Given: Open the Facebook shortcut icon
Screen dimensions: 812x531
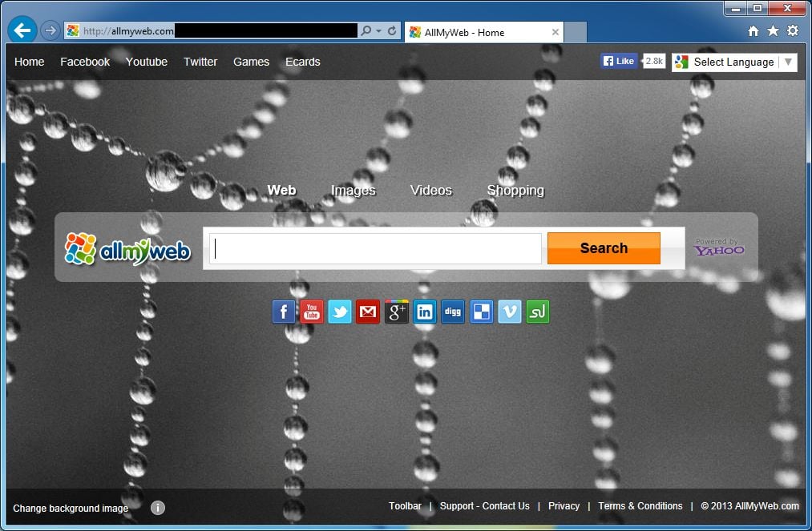Looking at the screenshot, I should [283, 312].
